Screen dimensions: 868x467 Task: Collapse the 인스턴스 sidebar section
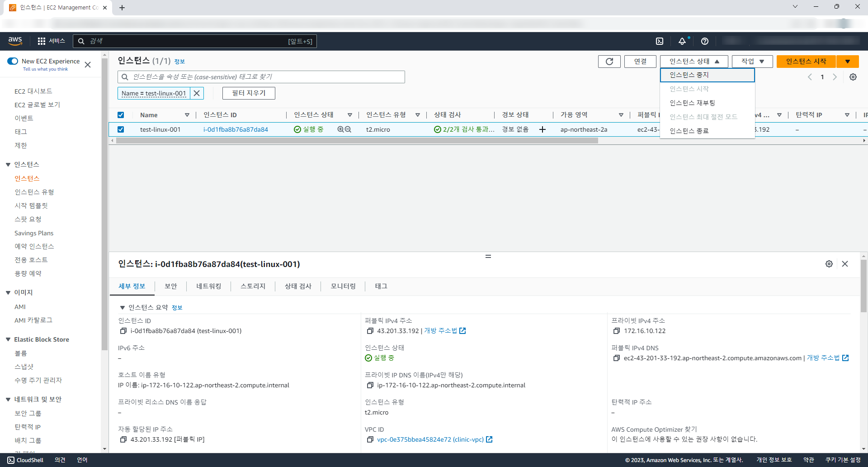tap(8, 165)
